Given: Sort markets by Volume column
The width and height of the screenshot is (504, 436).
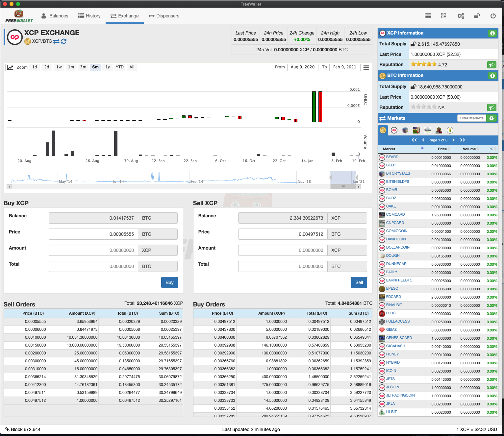Looking at the screenshot, I should pos(466,149).
